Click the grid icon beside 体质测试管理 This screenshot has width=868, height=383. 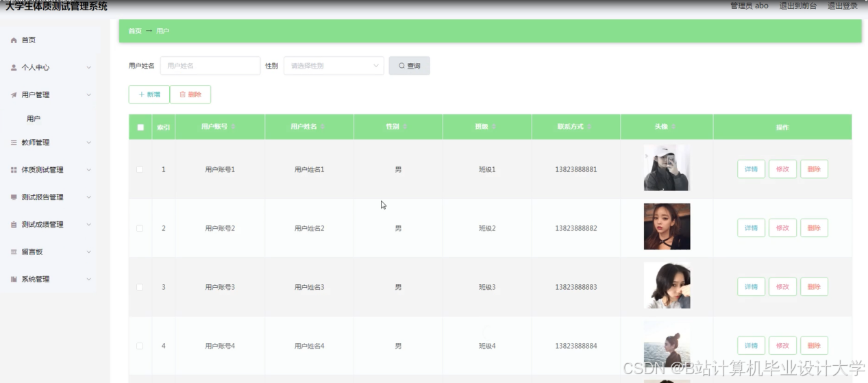tap(14, 170)
